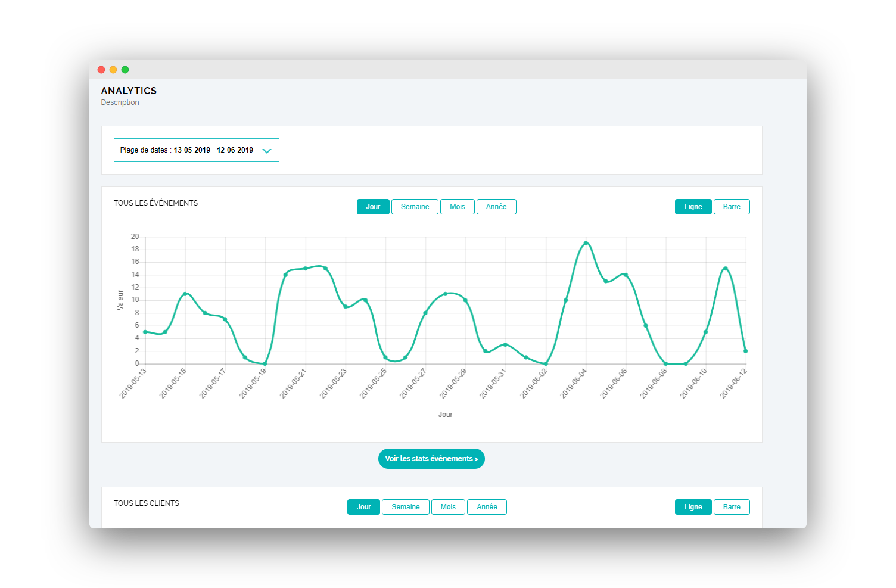Viewport: 896px width, 588px height.
Task: Click the last data point at 2019-06-12
Action: pyautogui.click(x=745, y=351)
